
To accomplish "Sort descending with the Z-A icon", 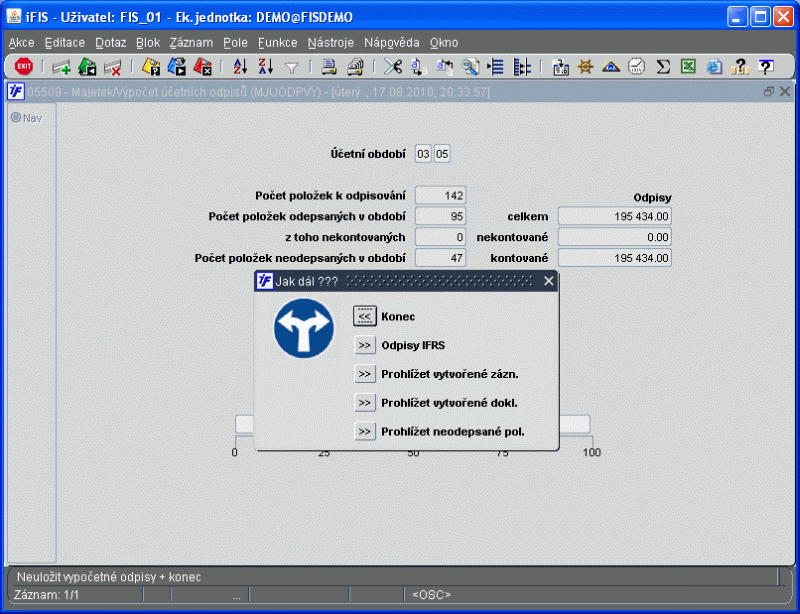I will click(266, 67).
